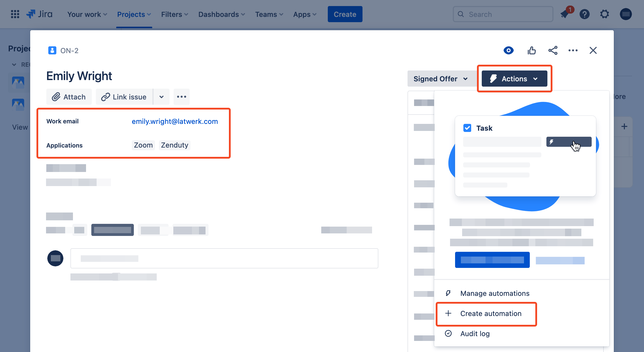Open the Filters menu

point(175,14)
